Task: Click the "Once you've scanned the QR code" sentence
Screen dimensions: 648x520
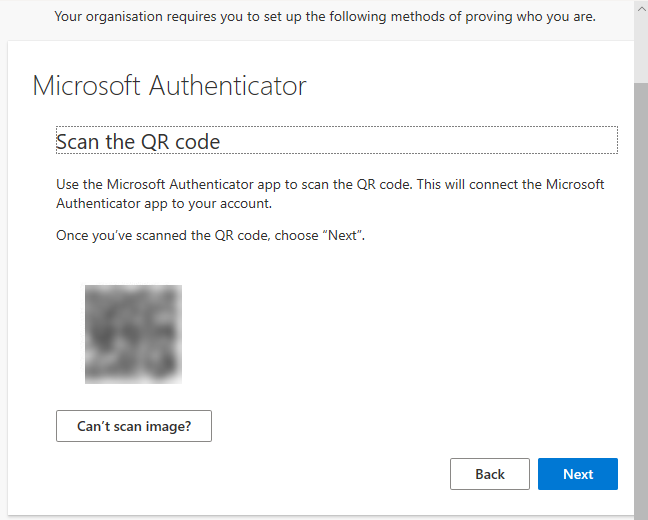Action: pos(210,235)
